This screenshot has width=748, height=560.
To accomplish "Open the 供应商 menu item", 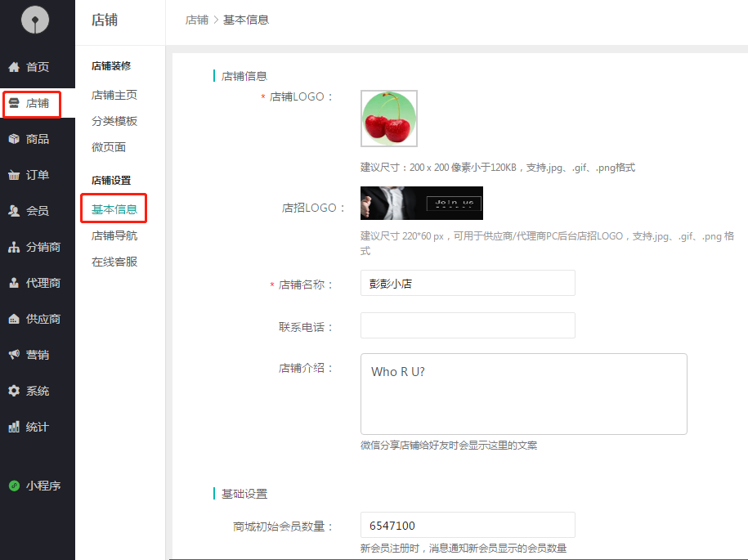I will [43, 319].
